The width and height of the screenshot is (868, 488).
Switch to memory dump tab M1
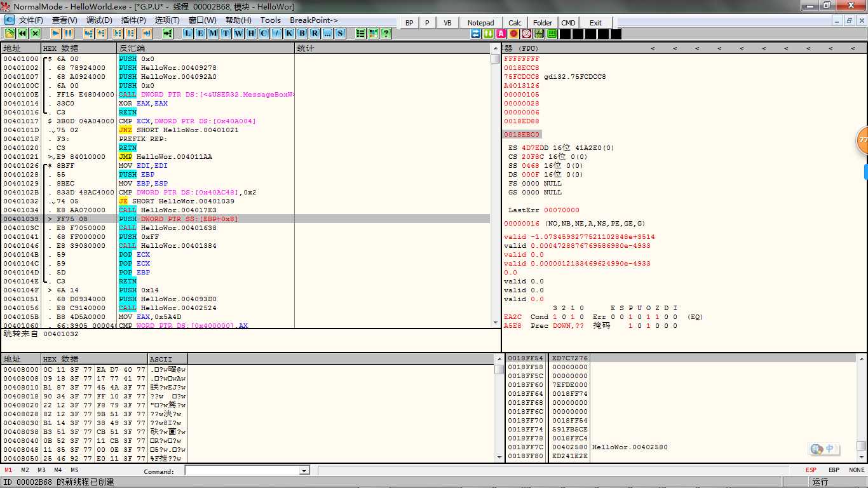tap(8, 470)
